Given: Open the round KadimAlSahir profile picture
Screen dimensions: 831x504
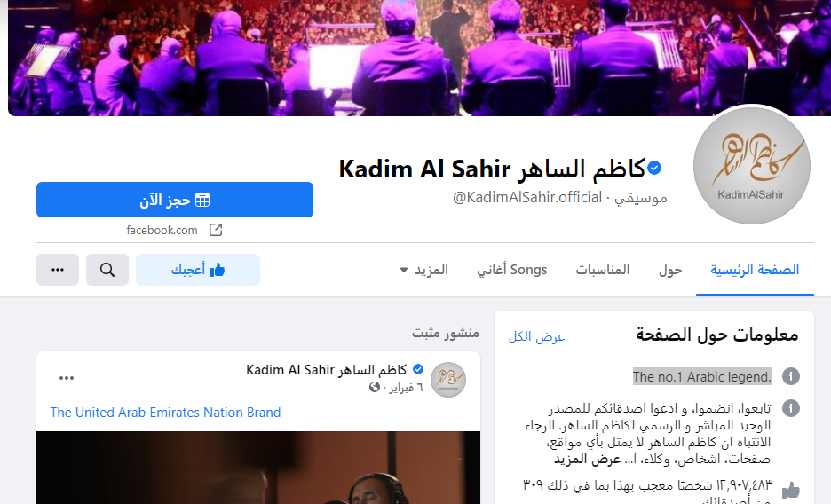Looking at the screenshot, I should [x=751, y=166].
